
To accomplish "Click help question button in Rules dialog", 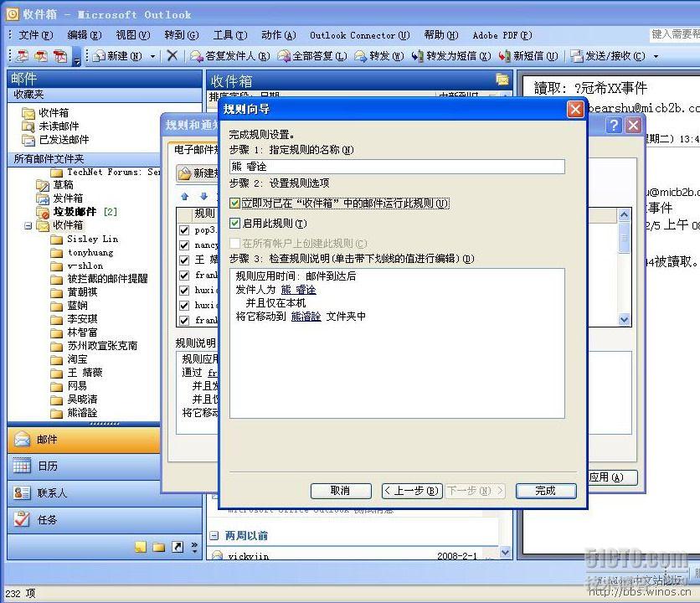I will 614,125.
